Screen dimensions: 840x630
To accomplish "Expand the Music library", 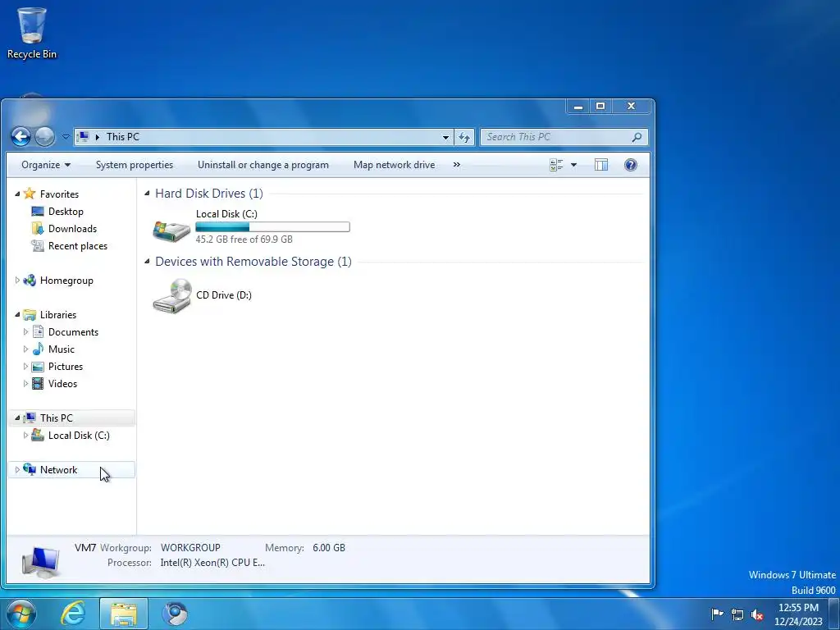I will [25, 349].
